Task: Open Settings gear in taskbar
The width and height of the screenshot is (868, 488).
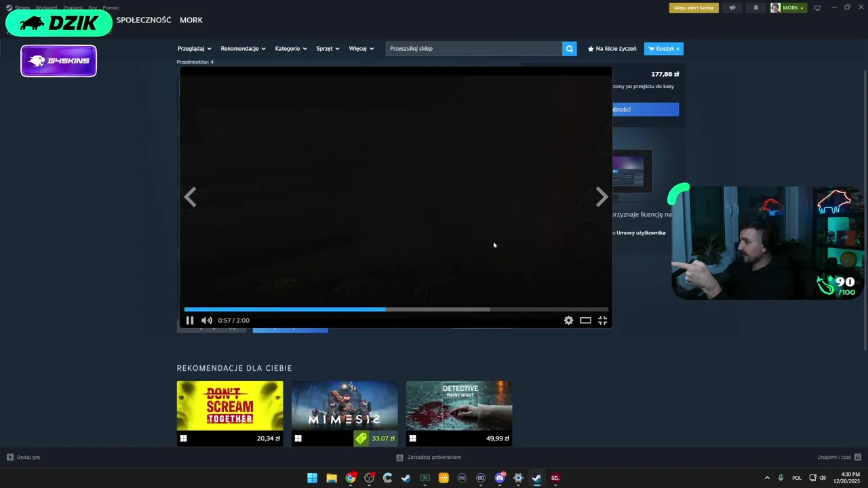Action: [x=518, y=478]
